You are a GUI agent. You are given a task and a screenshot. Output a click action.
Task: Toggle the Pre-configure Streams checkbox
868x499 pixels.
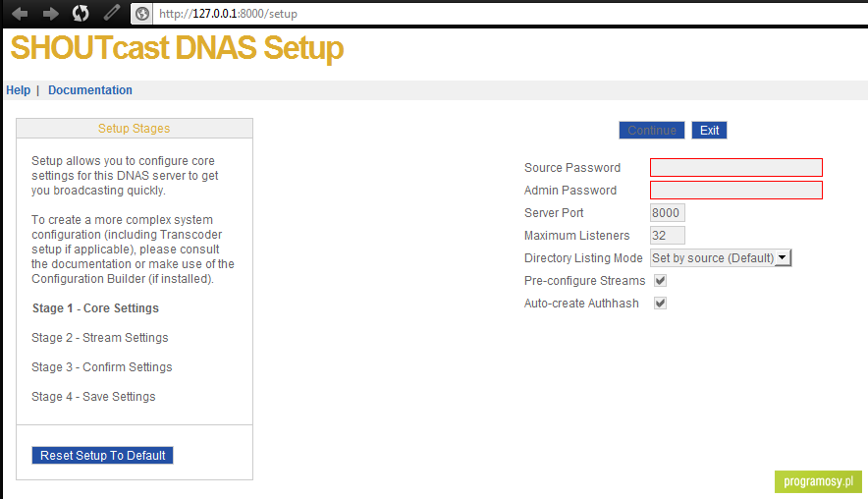pos(660,280)
